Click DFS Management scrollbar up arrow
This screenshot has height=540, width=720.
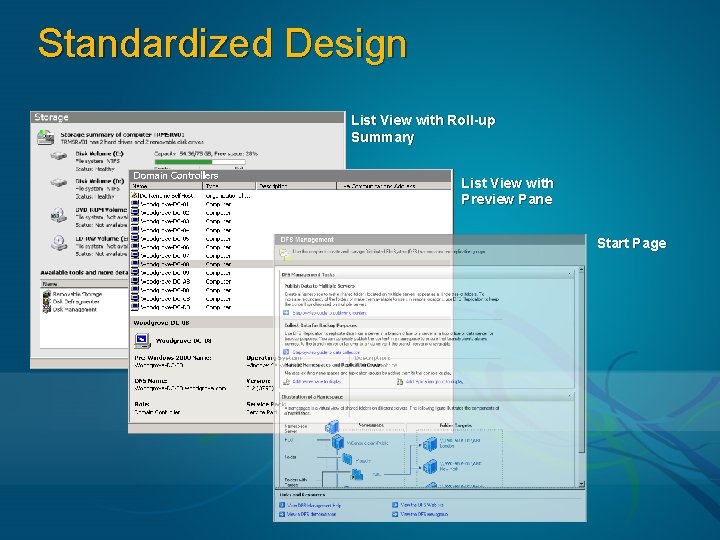[581, 270]
